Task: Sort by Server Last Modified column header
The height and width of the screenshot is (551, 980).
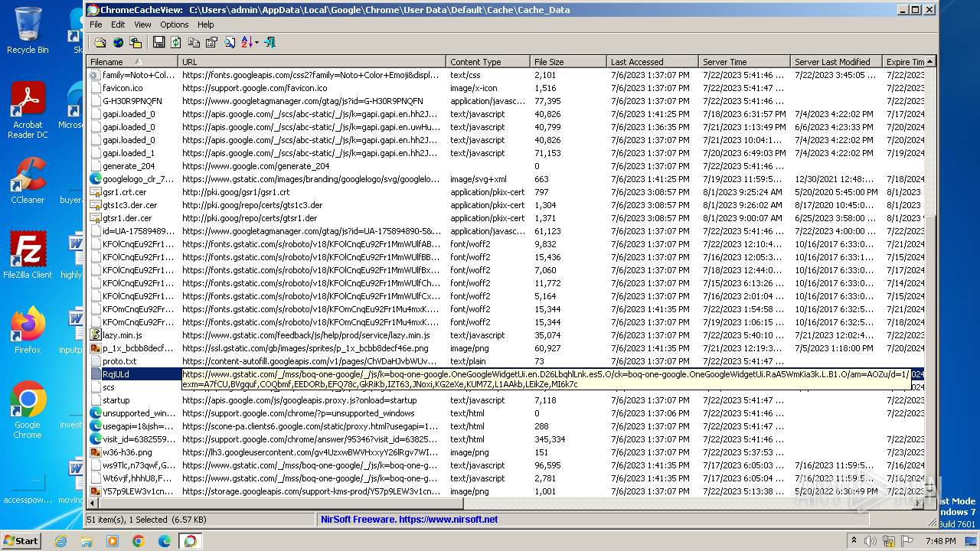Action: point(837,62)
